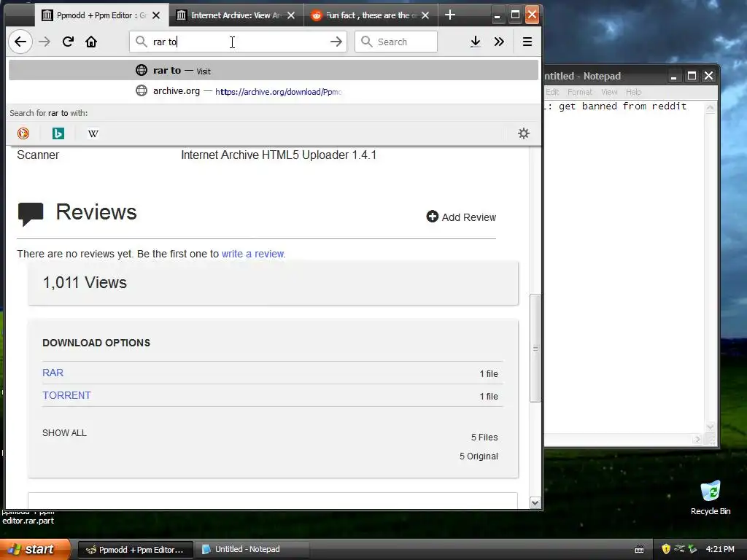Search with Bing engine icon
This screenshot has height=560, width=747.
tap(58, 133)
